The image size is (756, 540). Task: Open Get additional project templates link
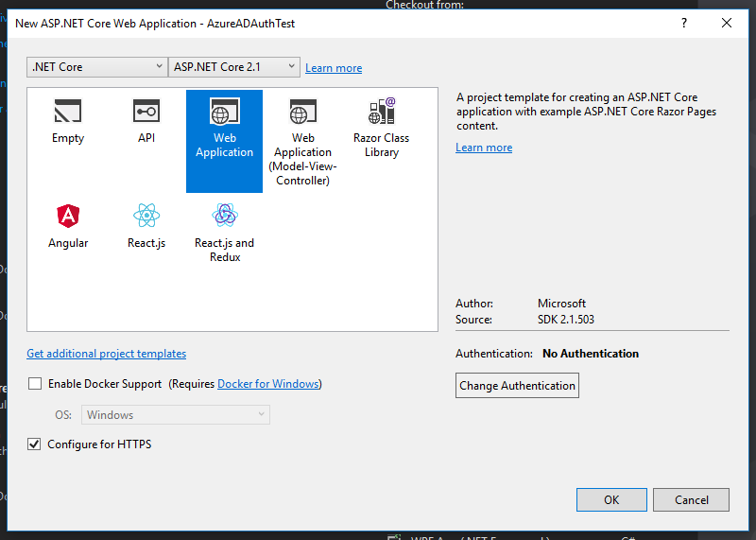tap(106, 354)
